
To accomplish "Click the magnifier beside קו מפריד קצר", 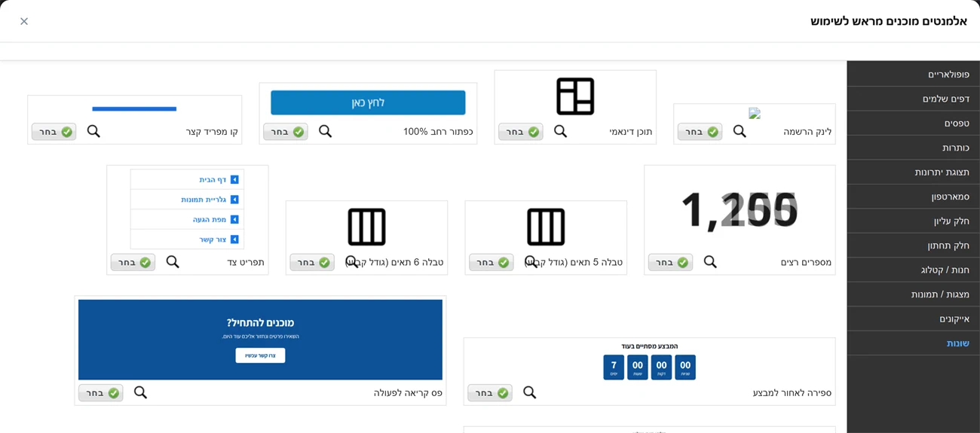I will tap(93, 131).
